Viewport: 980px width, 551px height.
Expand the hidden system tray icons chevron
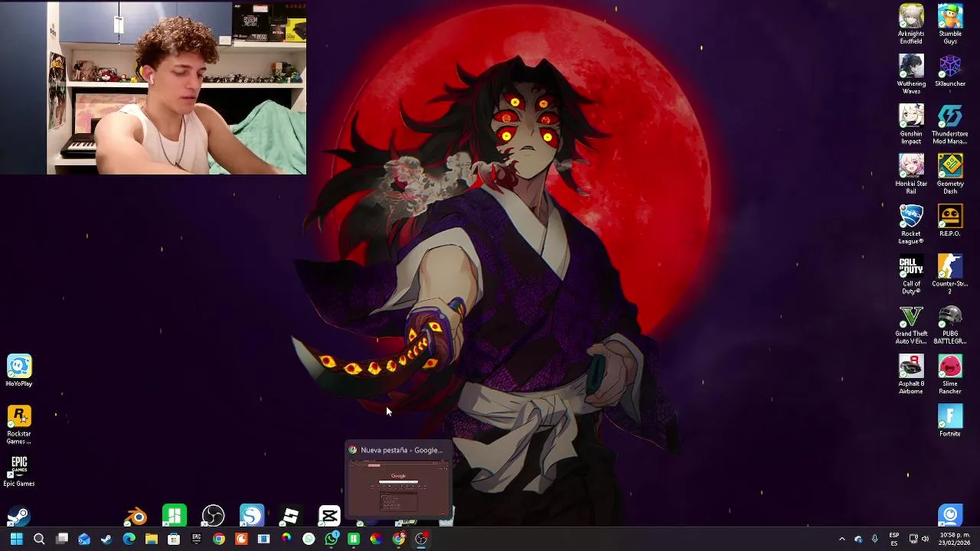pyautogui.click(x=842, y=539)
